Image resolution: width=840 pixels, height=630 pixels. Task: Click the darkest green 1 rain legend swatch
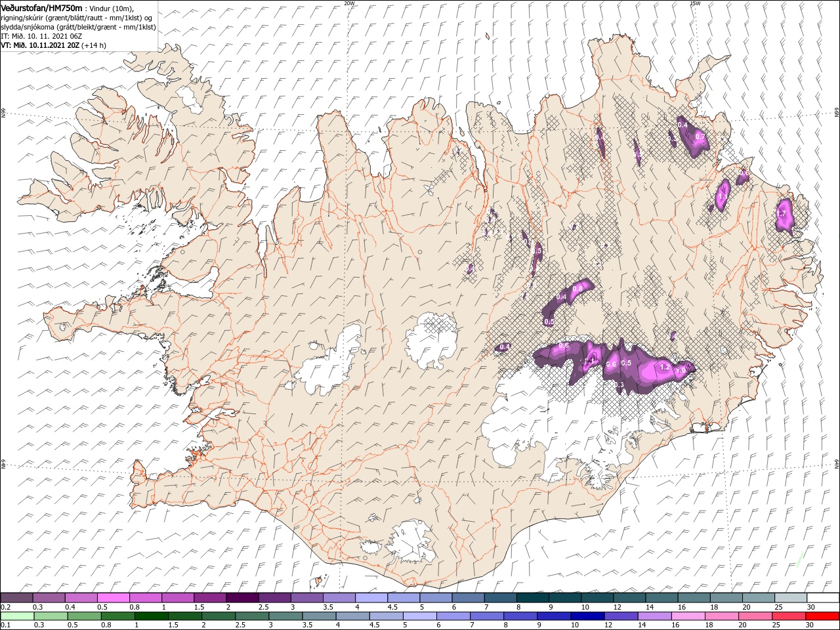151,616
